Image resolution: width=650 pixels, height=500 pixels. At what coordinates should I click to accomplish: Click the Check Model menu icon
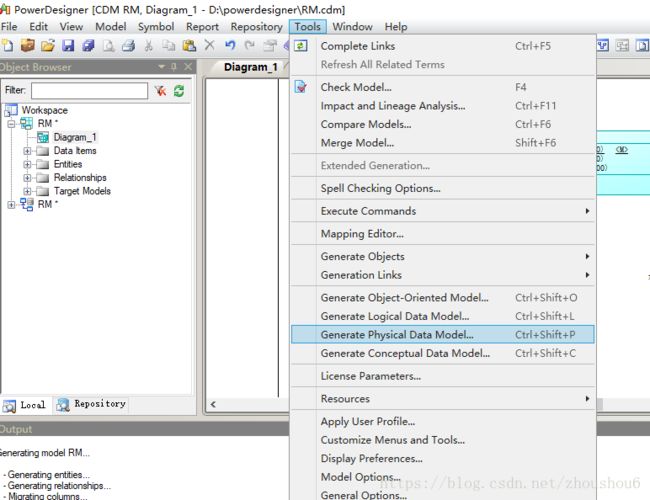point(301,87)
